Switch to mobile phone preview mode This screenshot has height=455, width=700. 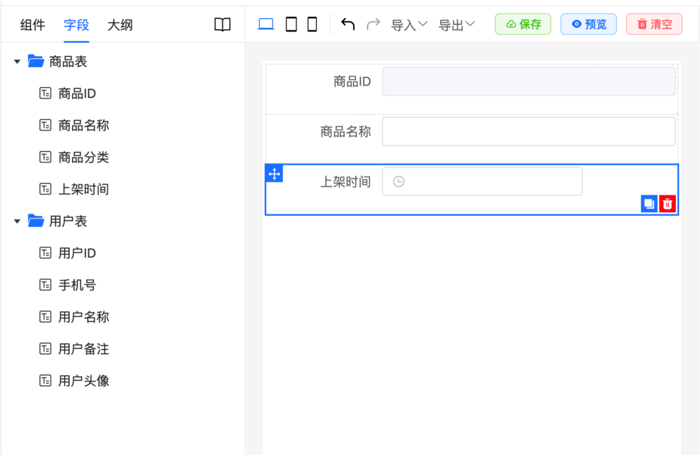click(312, 25)
